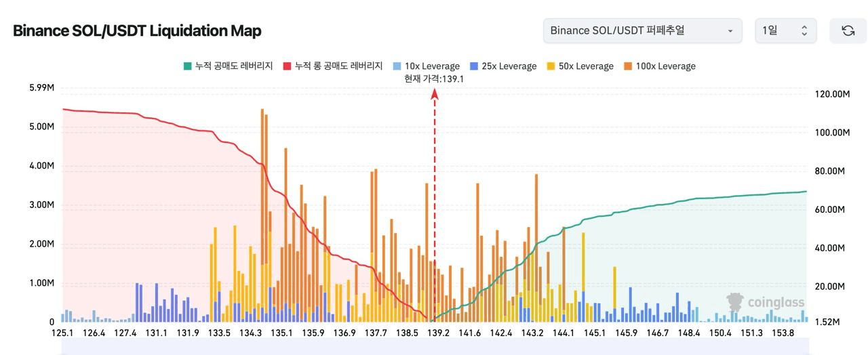Click the 153.8 x-axis price label
The height and width of the screenshot is (355, 868).
point(783,333)
